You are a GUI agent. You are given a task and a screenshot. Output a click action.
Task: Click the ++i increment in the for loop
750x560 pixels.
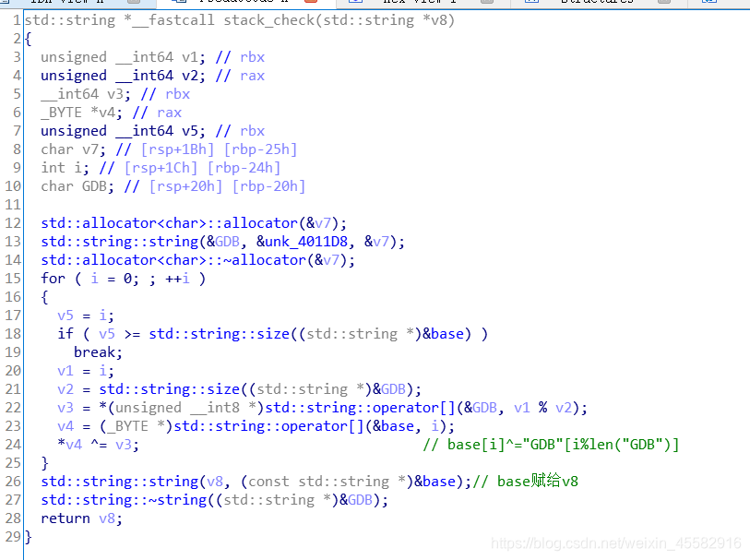click(x=177, y=279)
